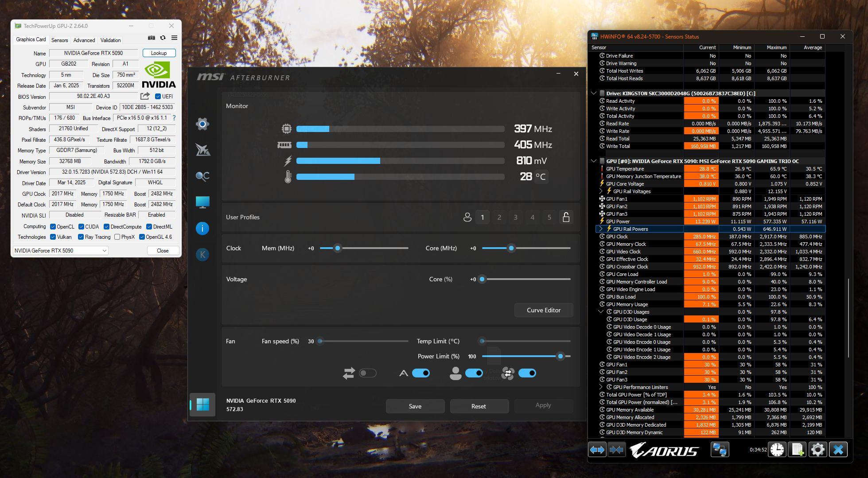868x478 pixels.
Task: Uncheck the UEFI checkbox
Action: coord(158,97)
